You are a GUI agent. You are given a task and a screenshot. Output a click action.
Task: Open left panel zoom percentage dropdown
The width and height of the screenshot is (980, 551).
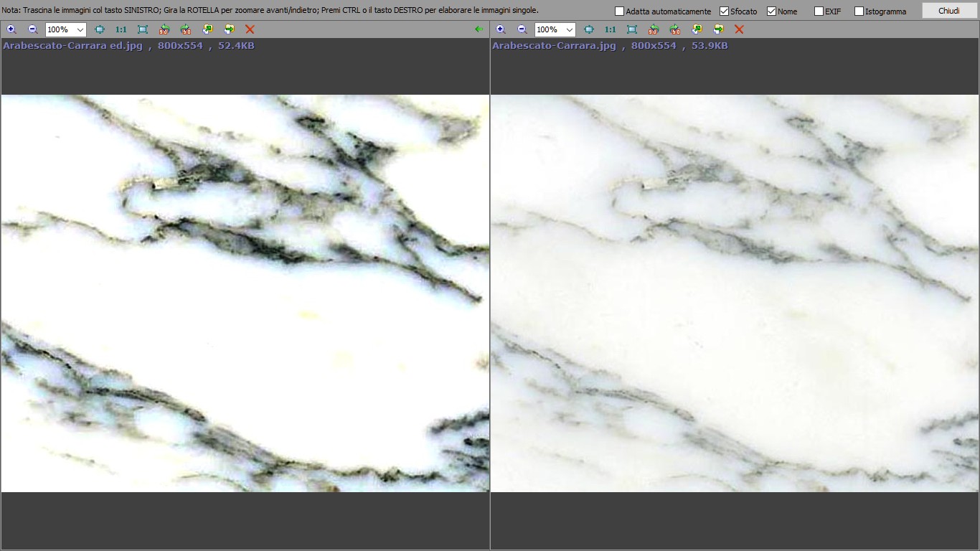[80, 29]
